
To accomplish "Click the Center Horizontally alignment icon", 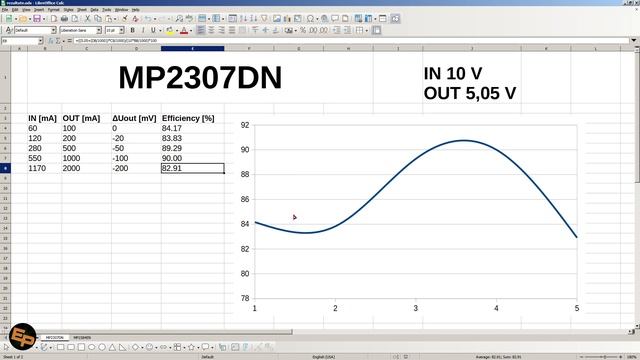I will [x=211, y=30].
